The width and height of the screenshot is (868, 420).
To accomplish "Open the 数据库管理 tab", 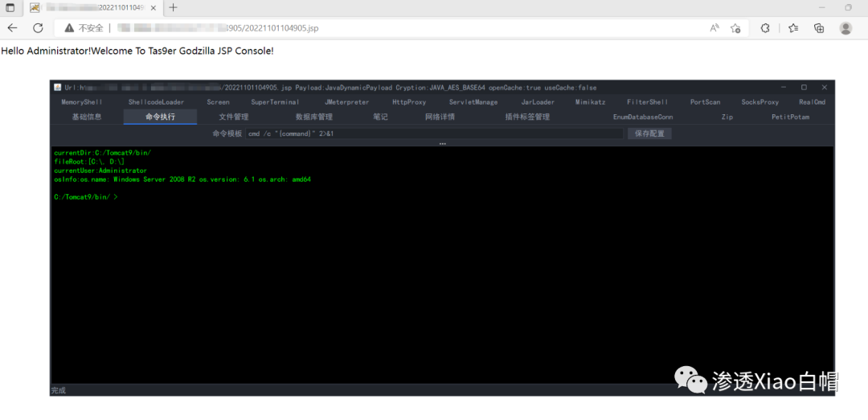I will tap(314, 117).
